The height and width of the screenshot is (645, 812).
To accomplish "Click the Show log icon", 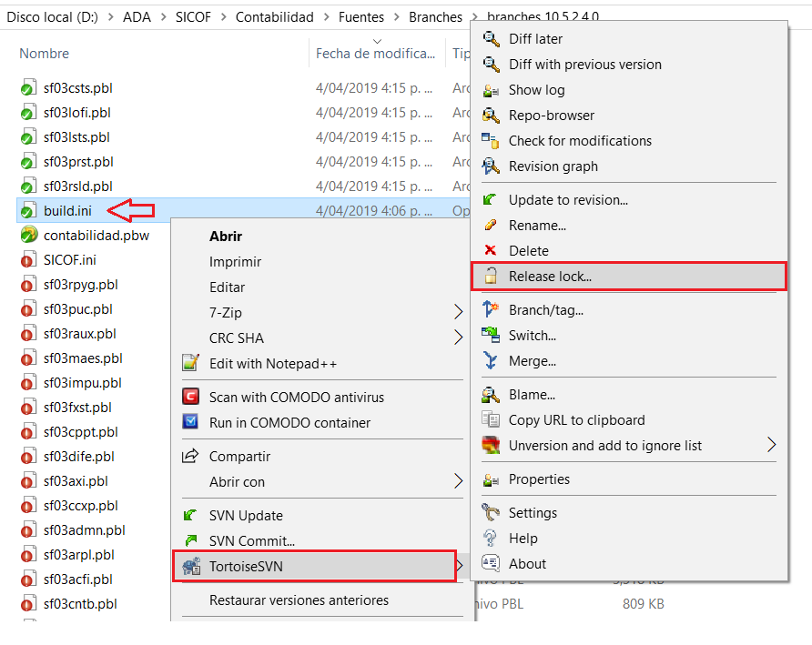I will [x=492, y=90].
